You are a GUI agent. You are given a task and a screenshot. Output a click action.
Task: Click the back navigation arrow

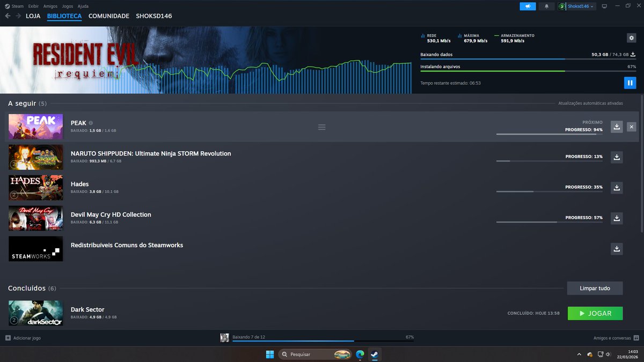point(8,16)
